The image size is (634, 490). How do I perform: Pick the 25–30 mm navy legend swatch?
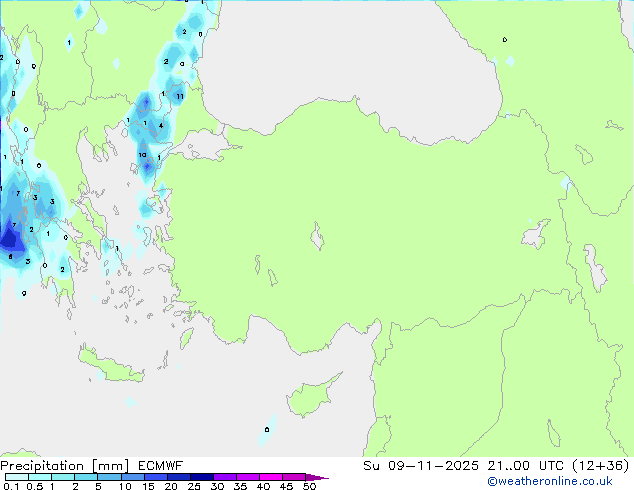coord(202,477)
